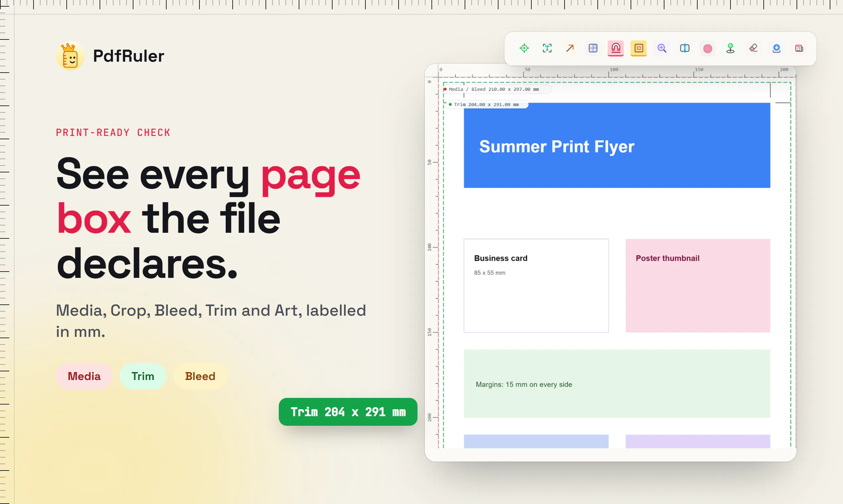Toggle the magnet snap tool
Screen dimensions: 843x504
pos(616,48)
